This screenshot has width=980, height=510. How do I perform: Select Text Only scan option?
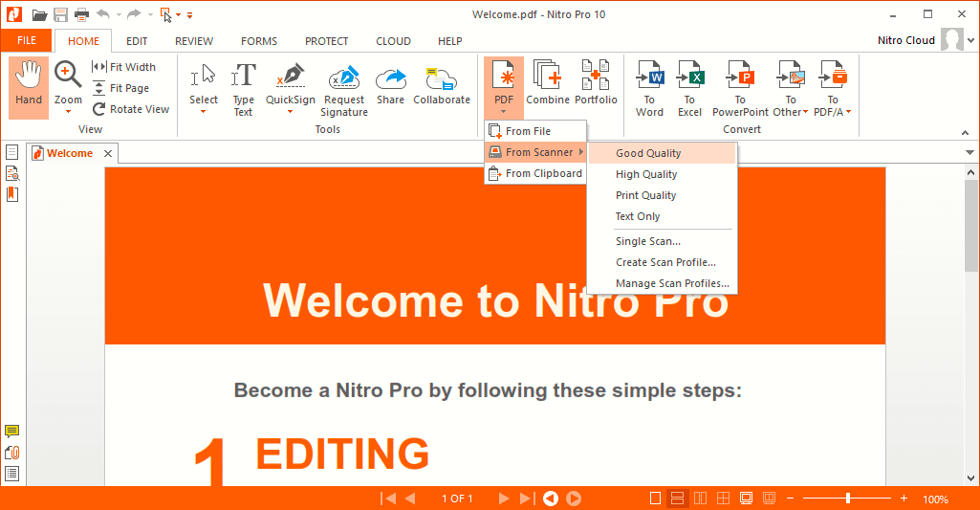[663, 216]
